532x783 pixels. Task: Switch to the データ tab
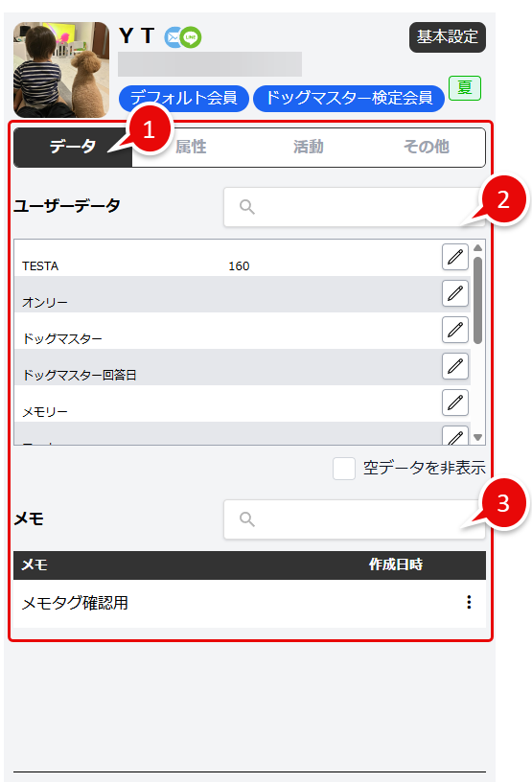[x=73, y=147]
